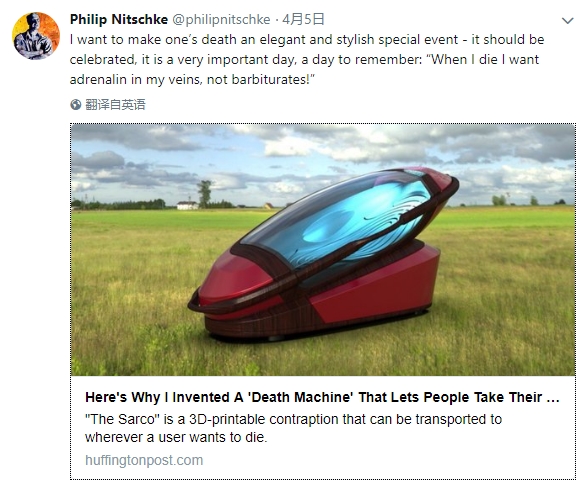Open the tweet options chevron menu
This screenshot has height=486, width=582.
click(x=568, y=21)
